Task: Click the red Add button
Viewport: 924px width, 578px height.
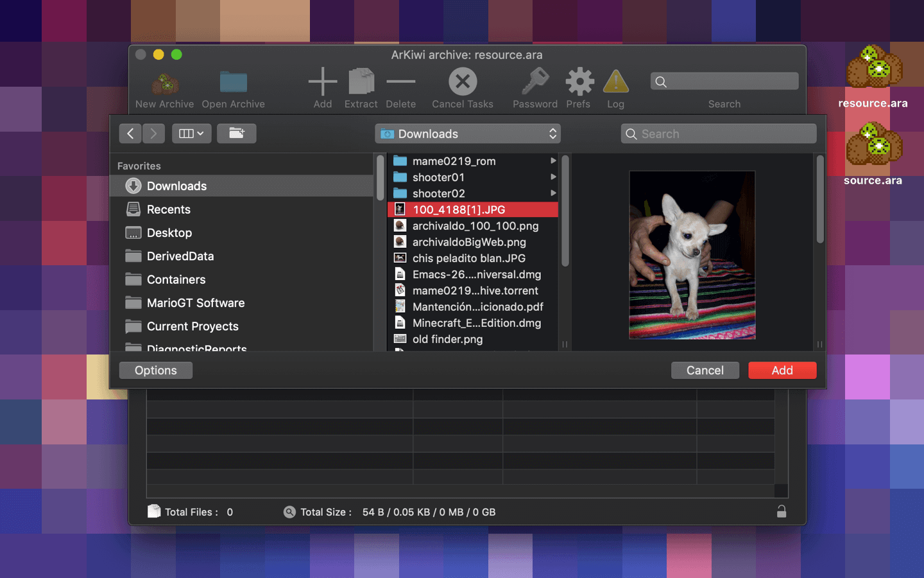Action: (x=782, y=371)
